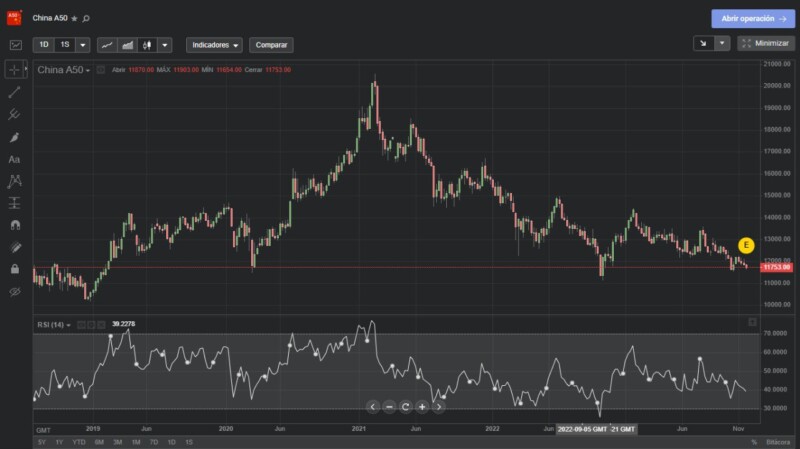
Task: Zoom in the chart with plus button
Action: click(422, 407)
